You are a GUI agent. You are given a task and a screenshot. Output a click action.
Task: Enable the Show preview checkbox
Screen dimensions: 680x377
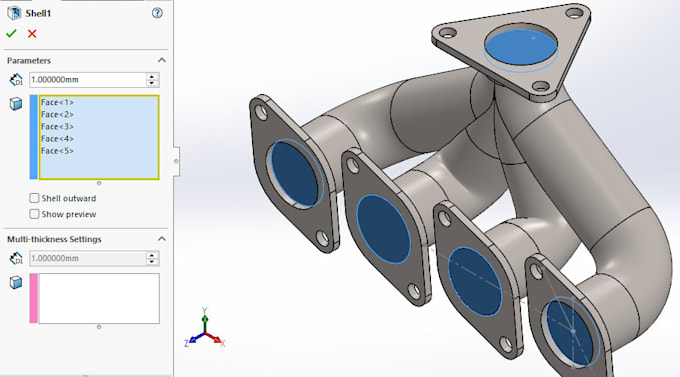pos(34,214)
